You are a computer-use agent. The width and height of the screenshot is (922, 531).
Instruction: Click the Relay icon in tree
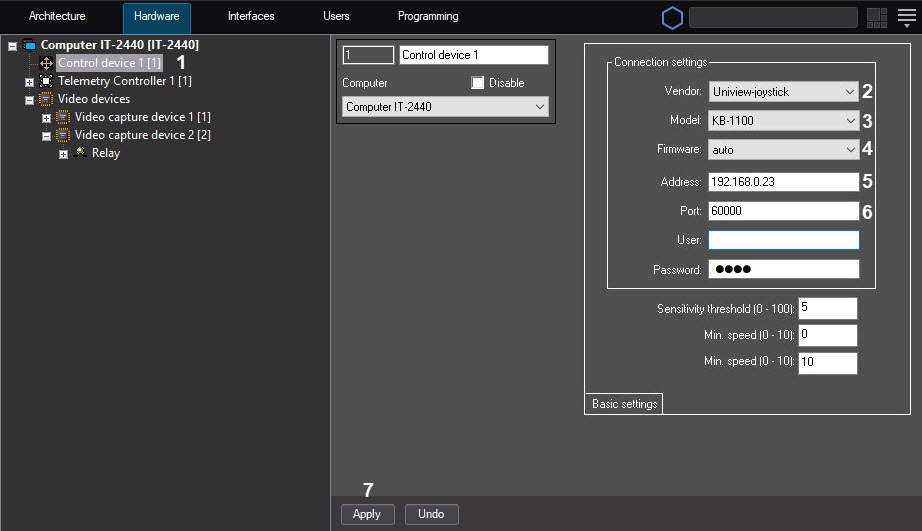coord(80,153)
